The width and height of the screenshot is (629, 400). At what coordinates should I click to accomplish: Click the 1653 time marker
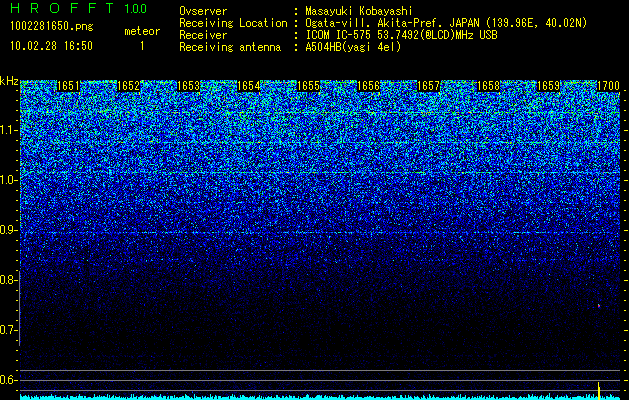click(188, 86)
